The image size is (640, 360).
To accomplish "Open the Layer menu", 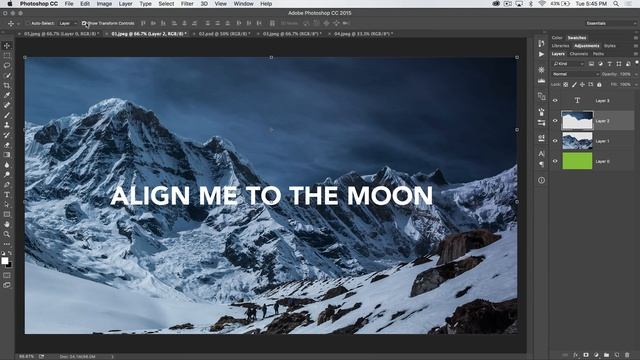I will (x=125, y=4).
